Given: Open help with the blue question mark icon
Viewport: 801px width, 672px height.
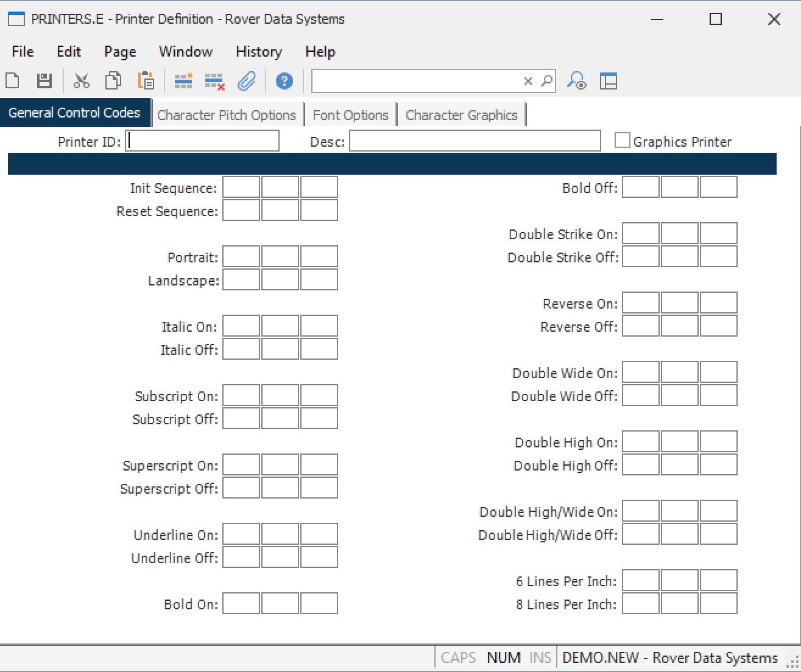Looking at the screenshot, I should 284,81.
